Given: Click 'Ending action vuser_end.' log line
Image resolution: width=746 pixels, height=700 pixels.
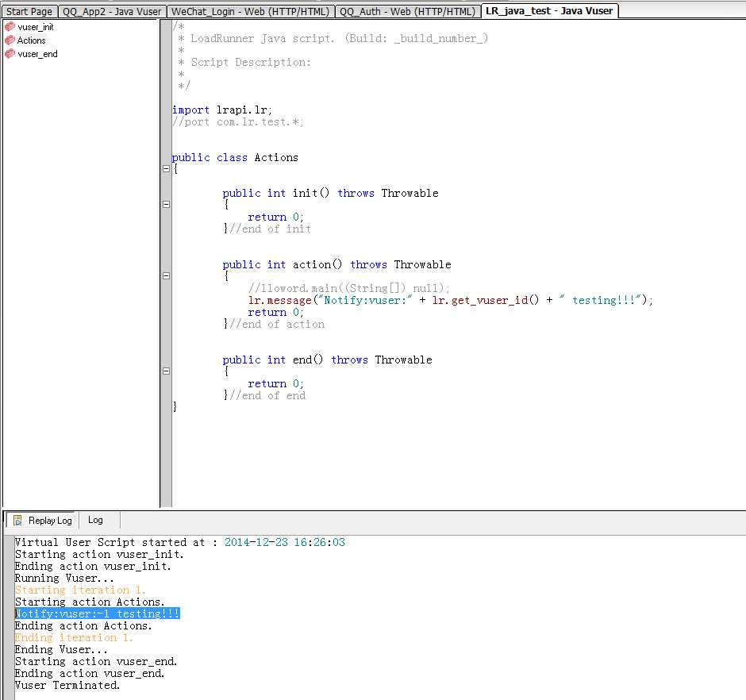Looking at the screenshot, I should 90,673.
